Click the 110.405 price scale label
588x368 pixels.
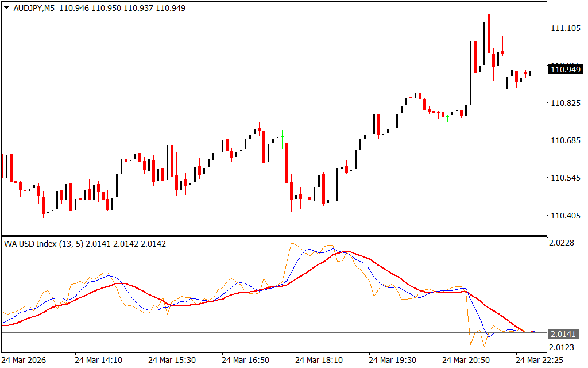[565, 216]
